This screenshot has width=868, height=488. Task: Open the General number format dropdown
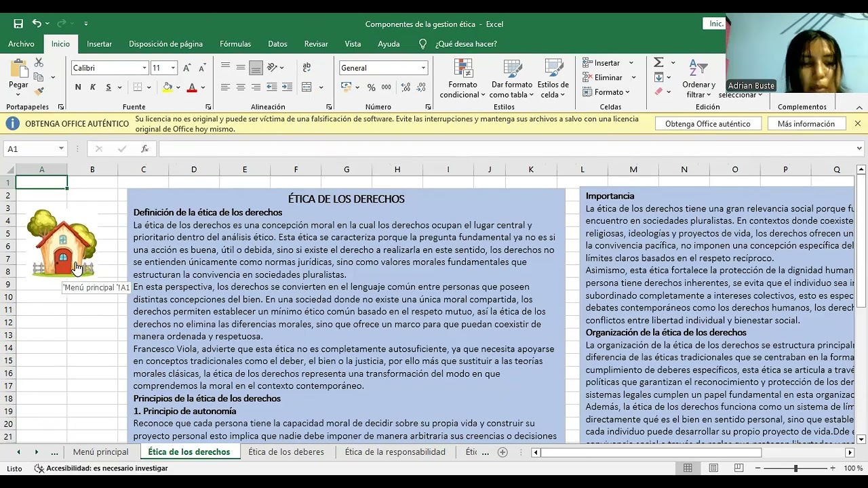pyautogui.click(x=423, y=68)
